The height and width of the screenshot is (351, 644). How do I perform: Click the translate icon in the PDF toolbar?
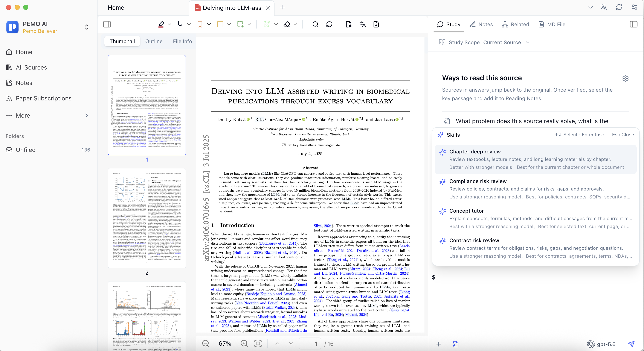pos(362,24)
